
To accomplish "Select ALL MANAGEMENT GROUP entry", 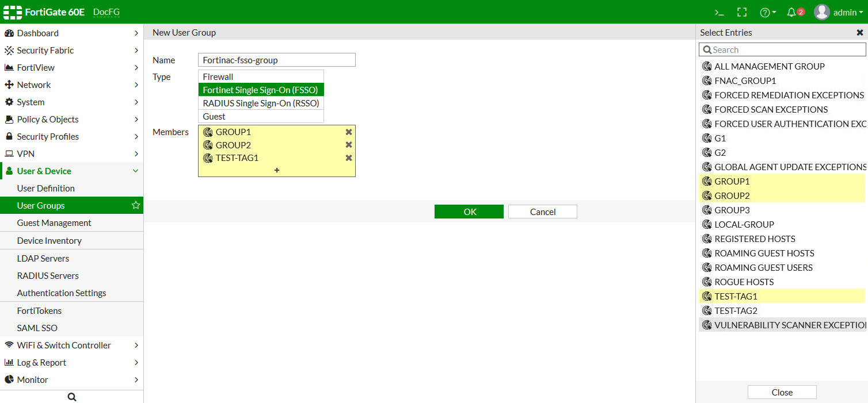I will [x=782, y=66].
